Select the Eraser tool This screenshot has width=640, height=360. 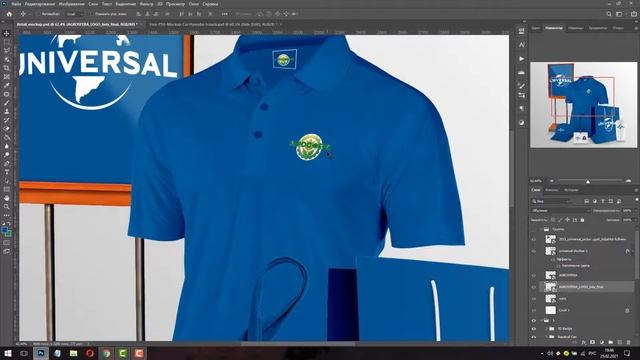(7, 129)
